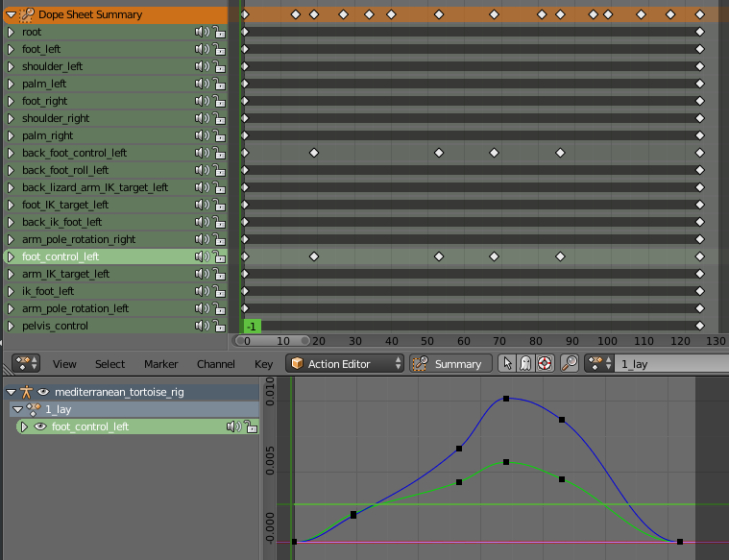729x560 pixels.
Task: Expand foot_control_left in graph editor
Action: 24,427
